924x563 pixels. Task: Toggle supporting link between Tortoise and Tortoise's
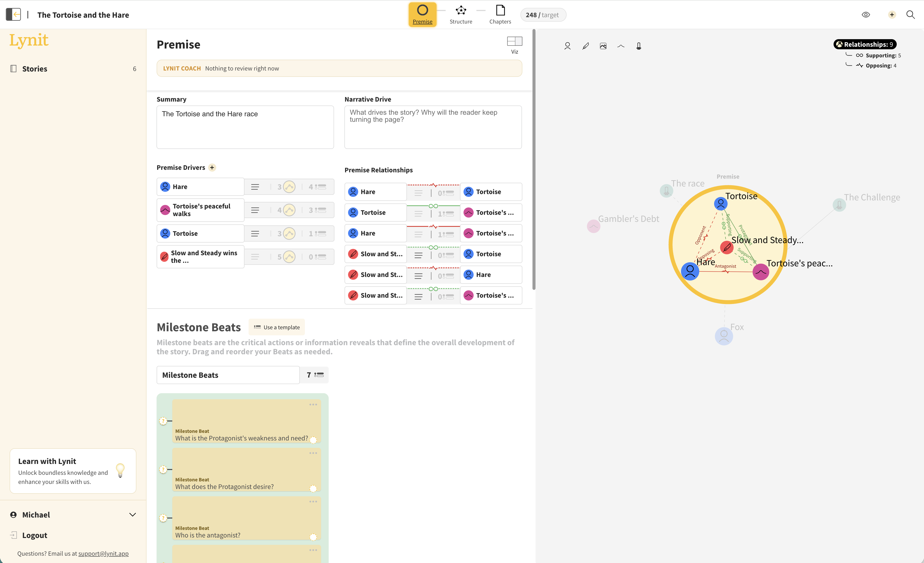tap(433, 206)
